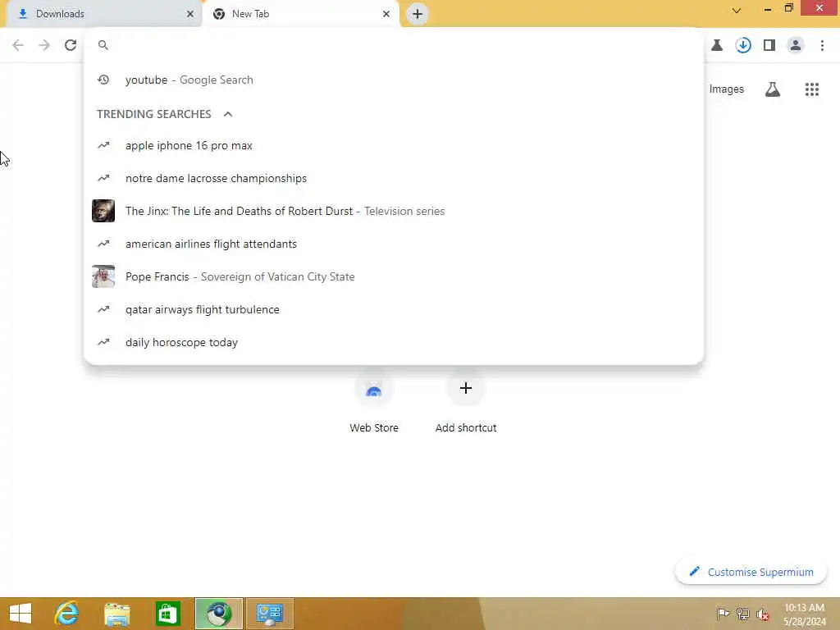840x630 pixels.
Task: Switch to the Downloads tab
Action: tap(103, 14)
